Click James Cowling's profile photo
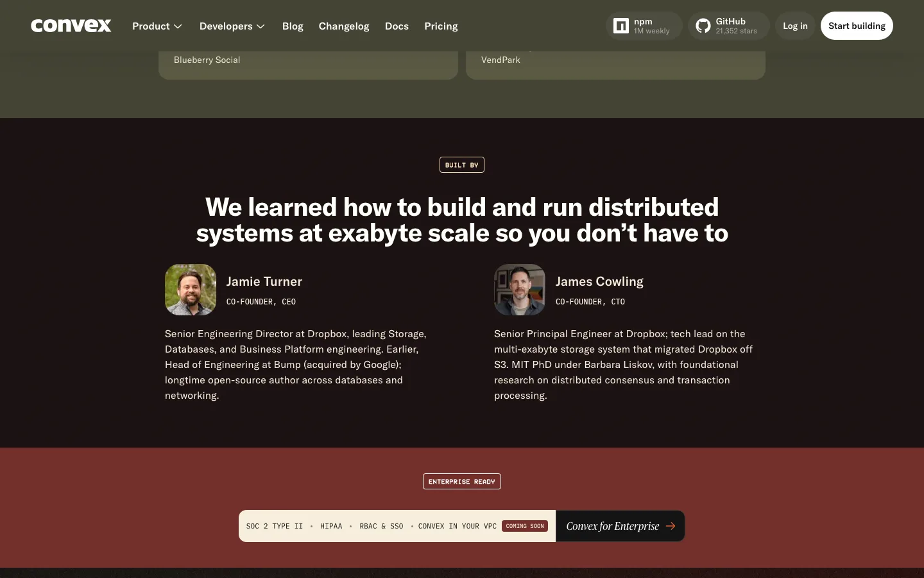 [x=520, y=290]
